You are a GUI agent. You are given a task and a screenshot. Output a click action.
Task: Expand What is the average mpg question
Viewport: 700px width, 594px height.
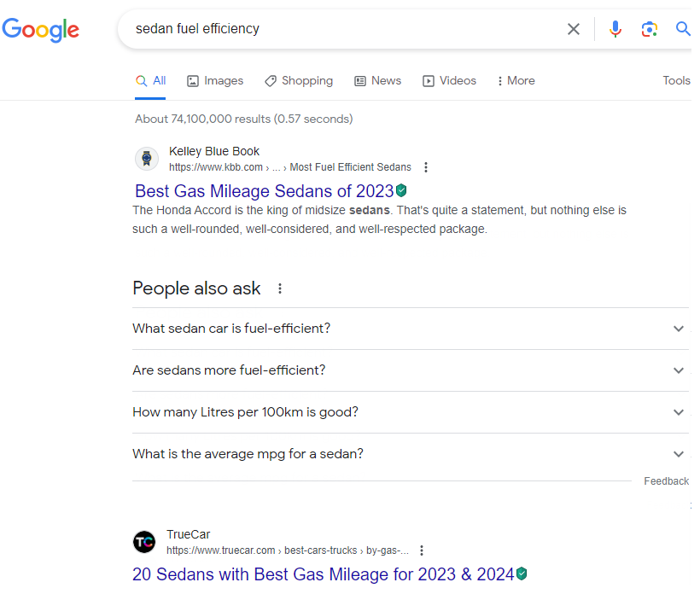tap(411, 454)
